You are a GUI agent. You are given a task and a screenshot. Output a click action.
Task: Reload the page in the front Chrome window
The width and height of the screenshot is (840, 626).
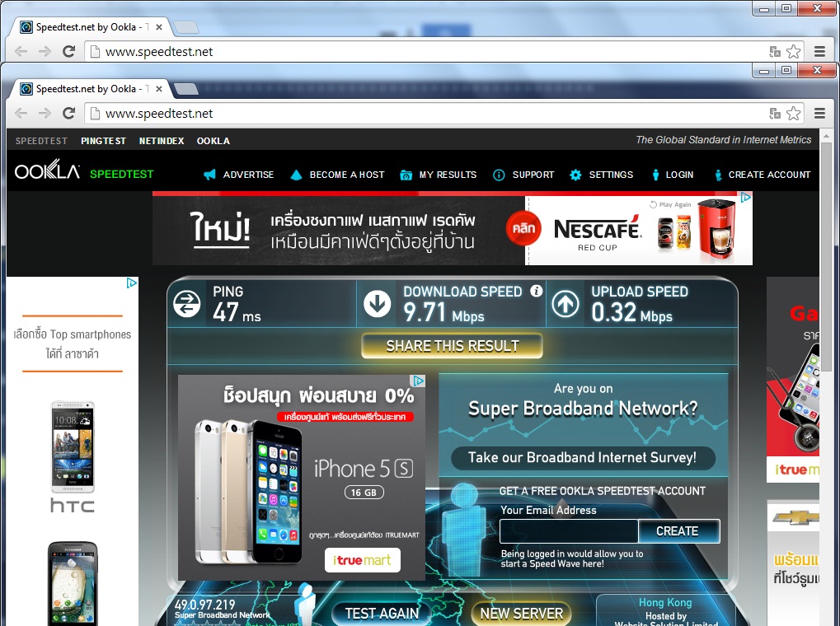click(68, 113)
